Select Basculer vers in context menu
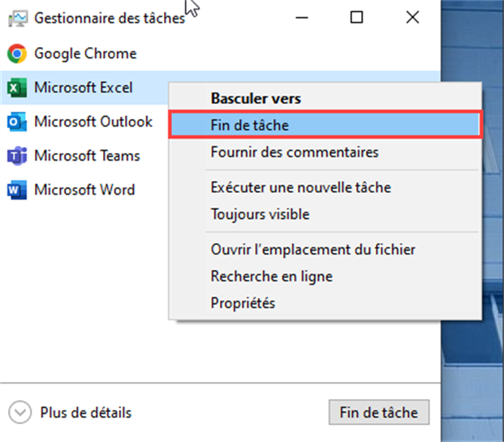The width and height of the screenshot is (504, 442). click(x=256, y=98)
